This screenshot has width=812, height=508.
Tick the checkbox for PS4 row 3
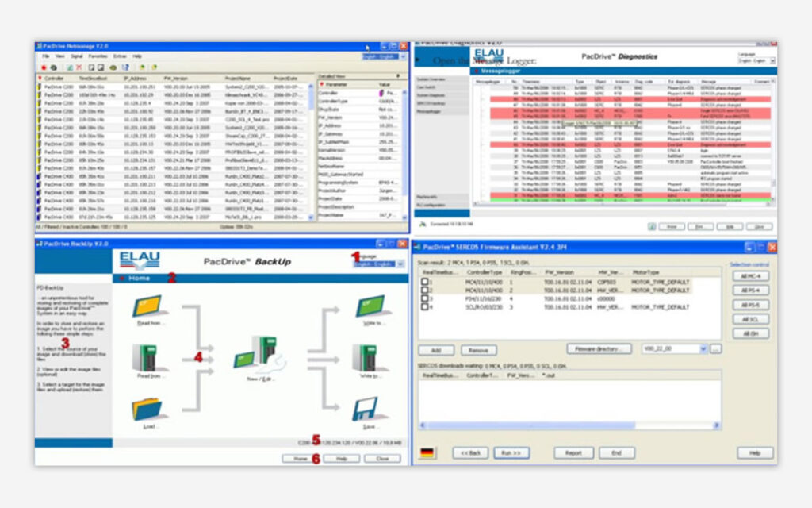425,298
